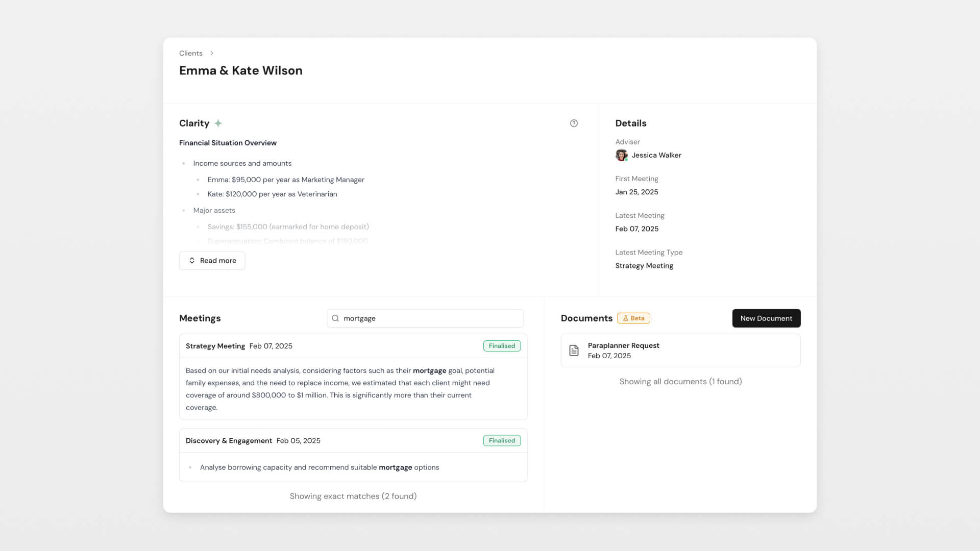Open the Clarity help question mark icon

tap(574, 123)
